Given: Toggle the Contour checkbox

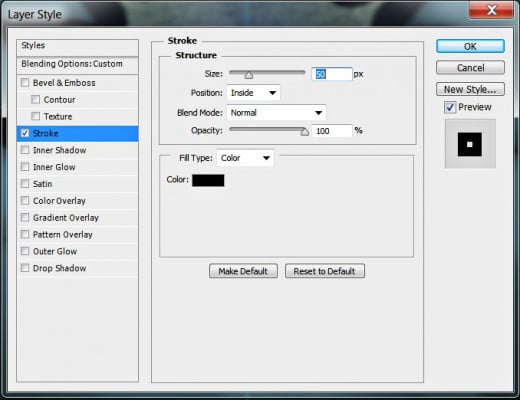Looking at the screenshot, I should [x=35, y=99].
